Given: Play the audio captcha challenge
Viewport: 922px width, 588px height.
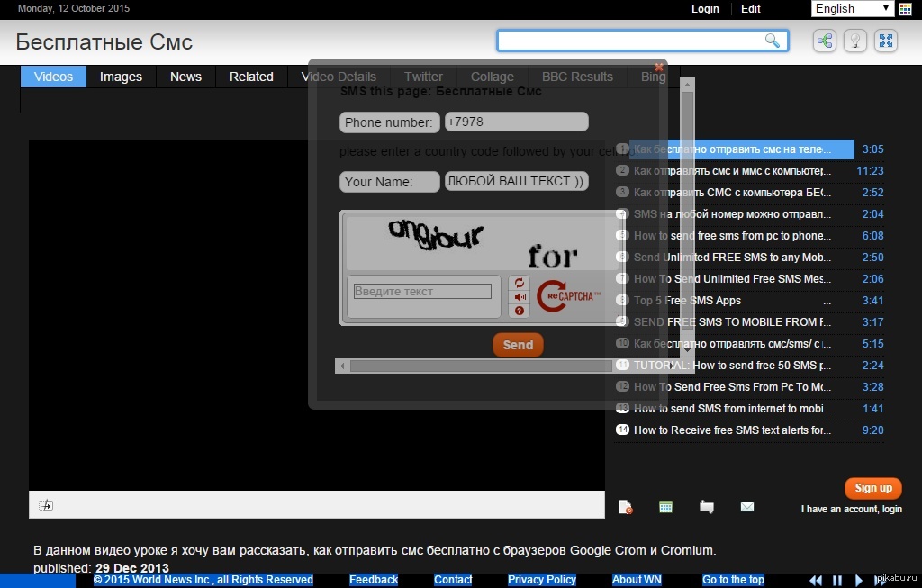Looking at the screenshot, I should click(x=520, y=297).
